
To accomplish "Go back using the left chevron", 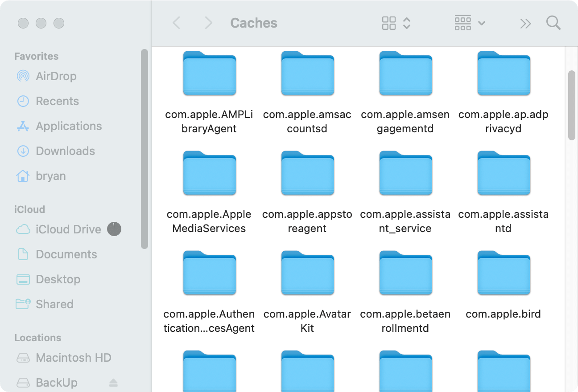I will [x=177, y=23].
